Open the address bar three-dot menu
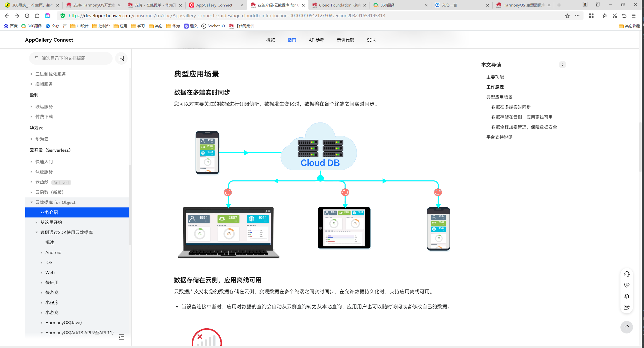The image size is (644, 348). point(577,16)
